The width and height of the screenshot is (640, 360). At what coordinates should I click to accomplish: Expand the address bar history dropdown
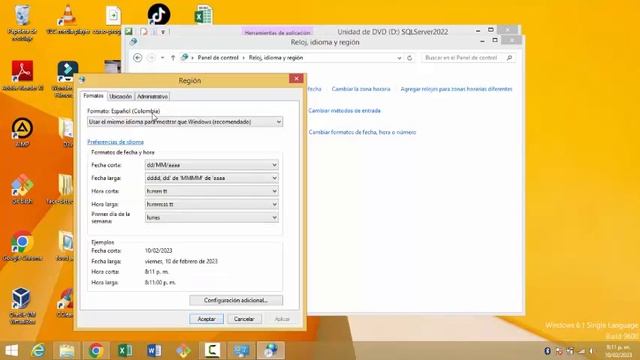tap(399, 58)
